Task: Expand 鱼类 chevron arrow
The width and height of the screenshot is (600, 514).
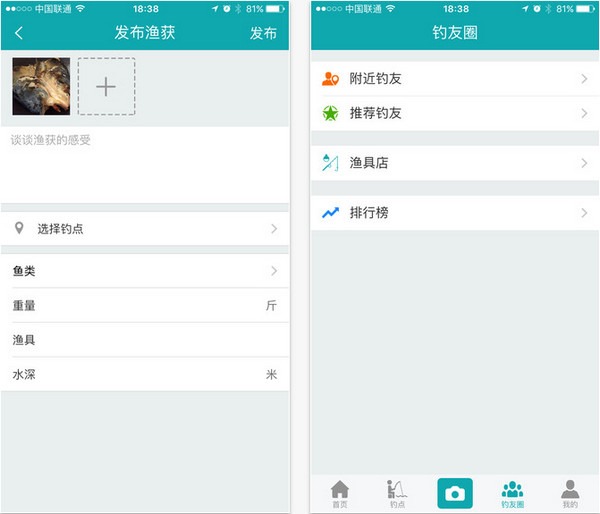Action: [274, 271]
